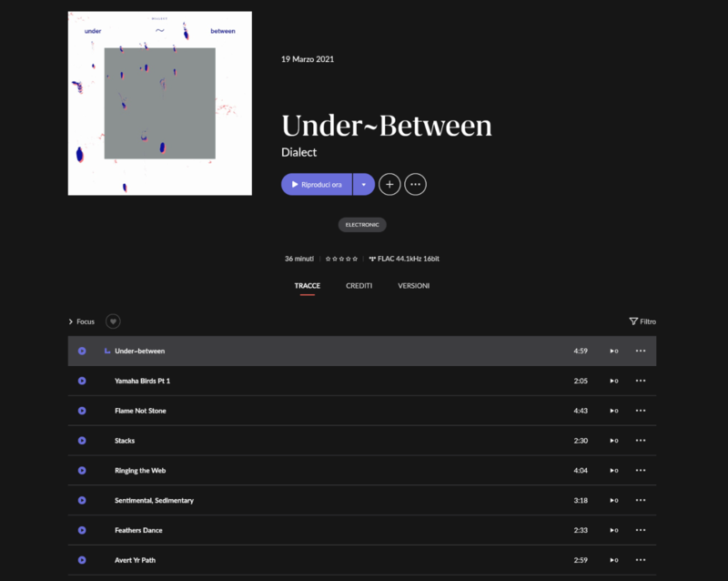Expand the Focus section chevron
The image size is (728, 581).
[x=71, y=321]
